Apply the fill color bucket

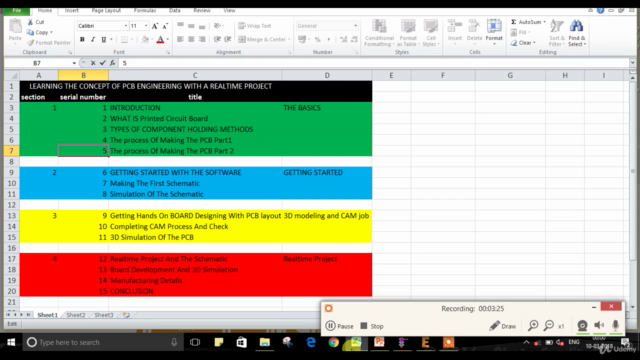coord(144,40)
